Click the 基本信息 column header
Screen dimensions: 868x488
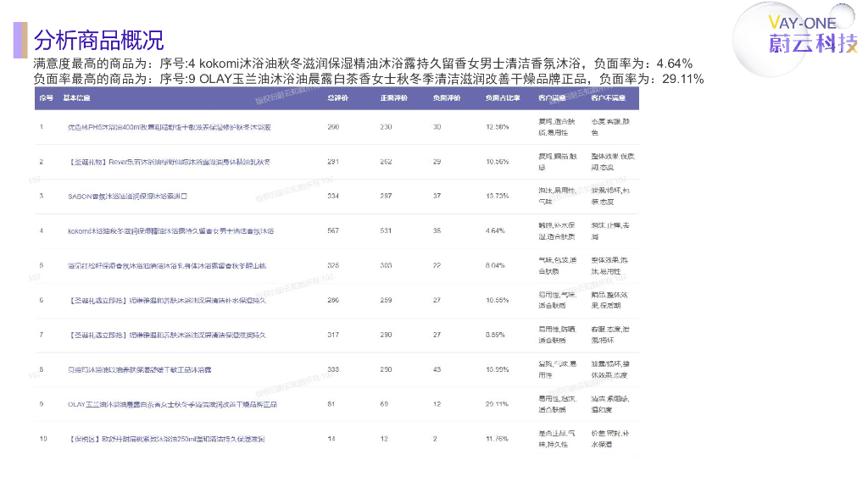(76, 98)
